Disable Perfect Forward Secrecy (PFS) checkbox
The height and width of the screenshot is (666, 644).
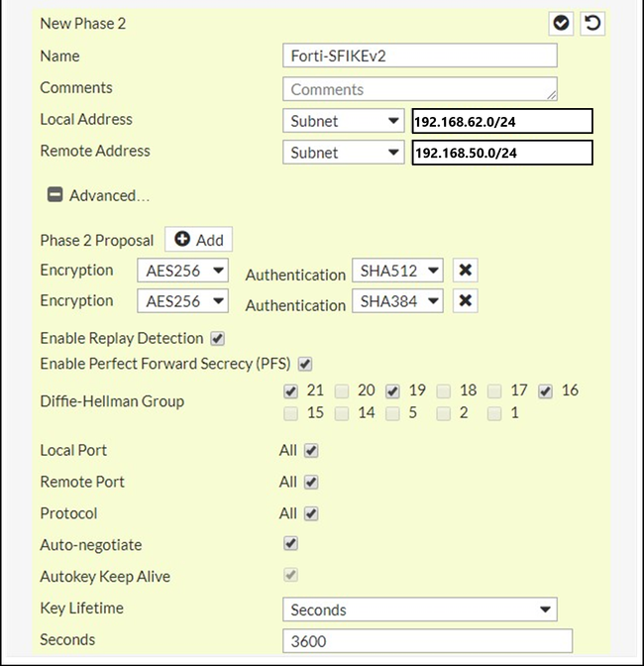pyautogui.click(x=305, y=364)
